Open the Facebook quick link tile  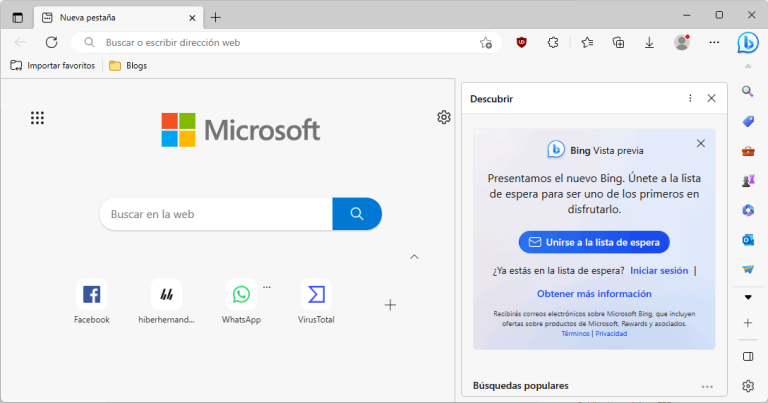(91, 295)
